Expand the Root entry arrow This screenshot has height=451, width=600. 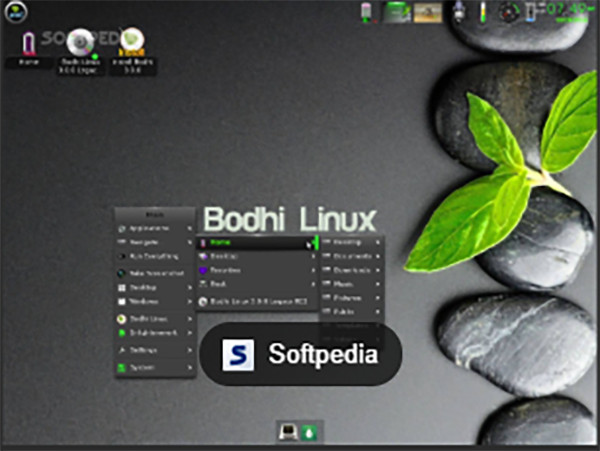[313, 284]
